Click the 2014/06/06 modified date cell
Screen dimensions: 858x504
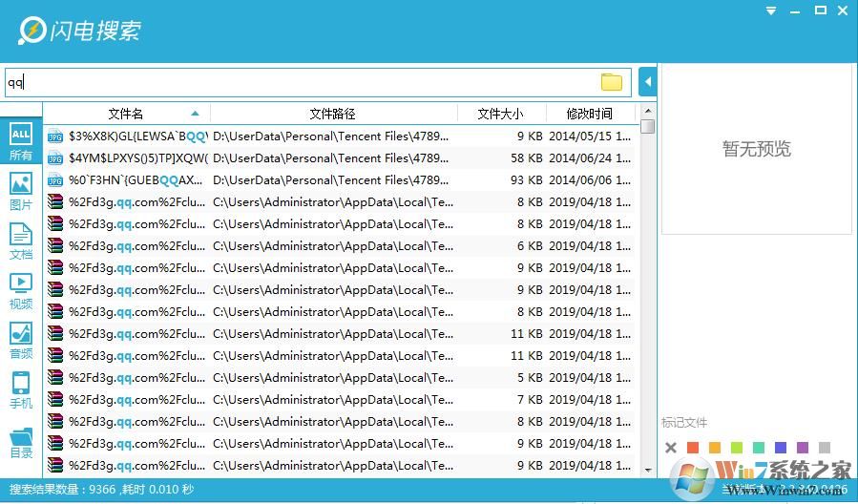(x=590, y=180)
